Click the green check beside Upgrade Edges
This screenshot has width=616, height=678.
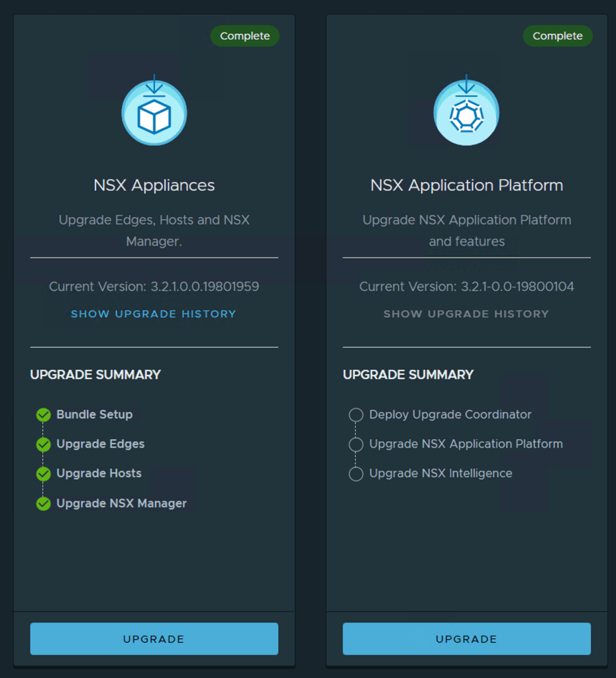coord(44,444)
